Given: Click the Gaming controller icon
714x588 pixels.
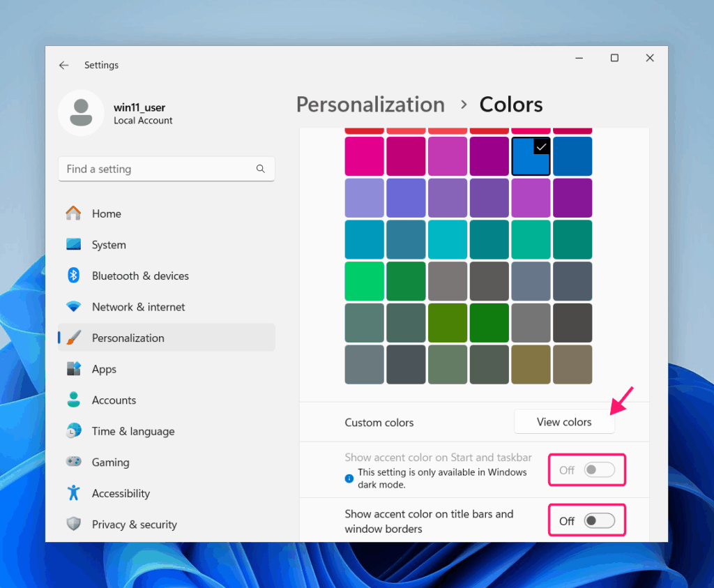Looking at the screenshot, I should 73,461.
